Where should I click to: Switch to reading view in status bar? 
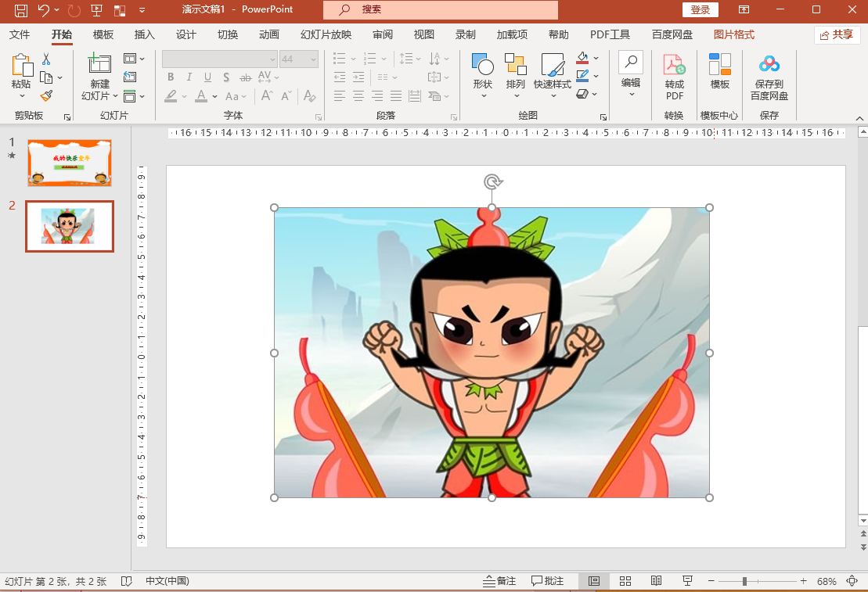(x=657, y=581)
